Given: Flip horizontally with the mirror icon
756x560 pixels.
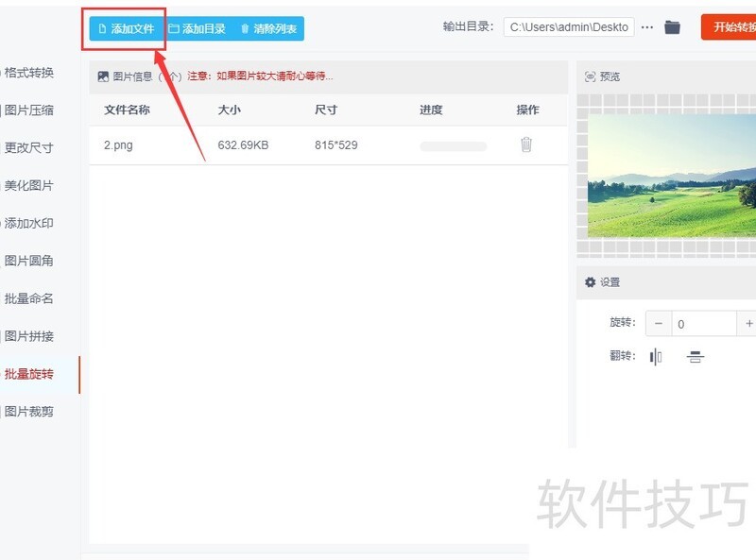Looking at the screenshot, I should [656, 357].
